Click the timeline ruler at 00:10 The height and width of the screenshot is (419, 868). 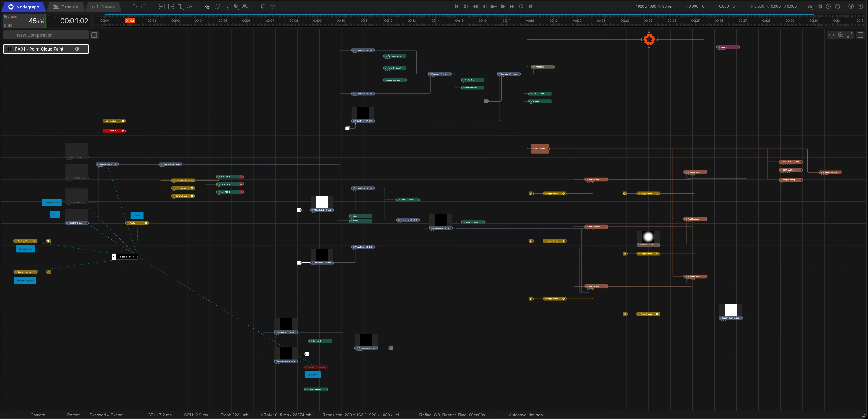tap(341, 21)
